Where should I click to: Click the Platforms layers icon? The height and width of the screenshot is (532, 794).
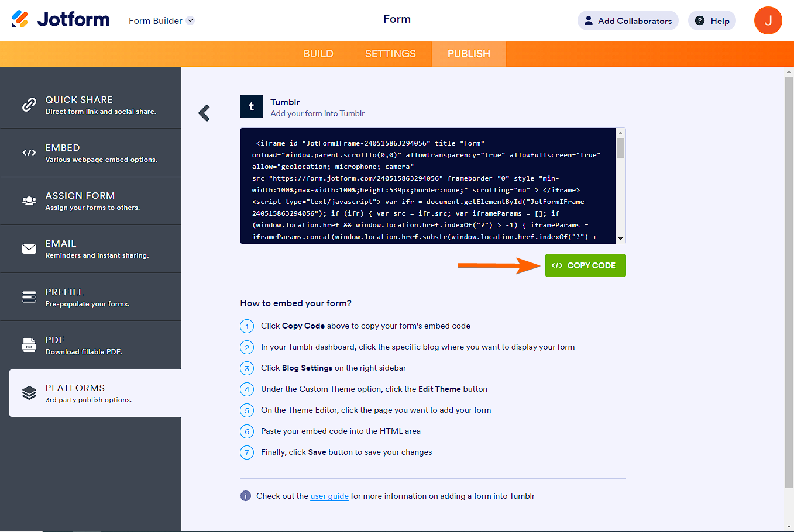(x=29, y=393)
